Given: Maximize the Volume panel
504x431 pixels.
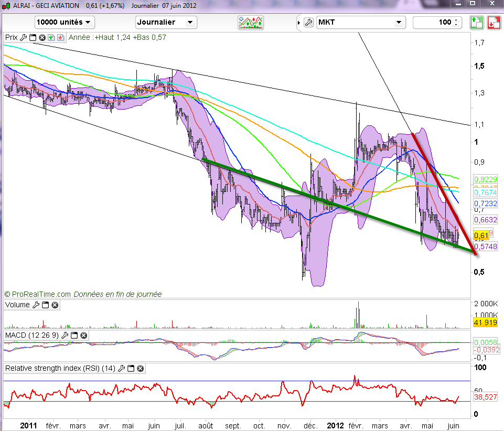Looking at the screenshot, I should [46, 305].
